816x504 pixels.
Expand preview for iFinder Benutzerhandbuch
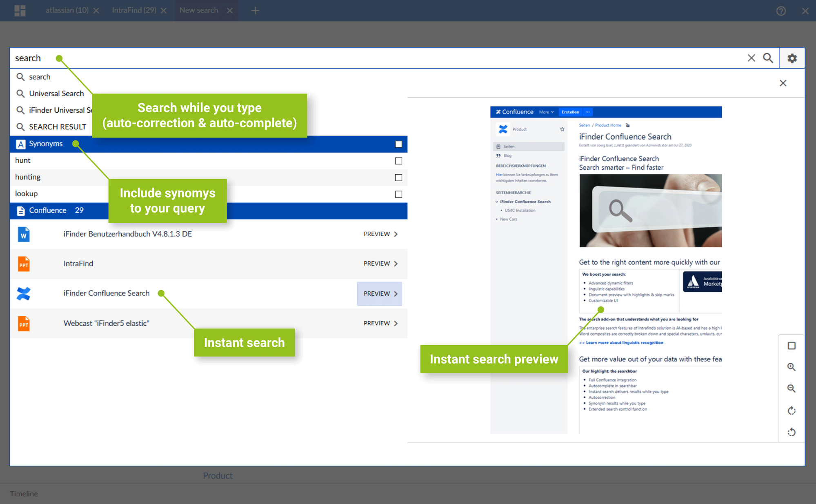point(380,234)
